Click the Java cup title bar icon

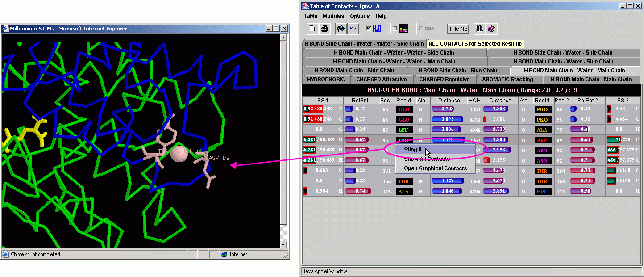pos(305,6)
